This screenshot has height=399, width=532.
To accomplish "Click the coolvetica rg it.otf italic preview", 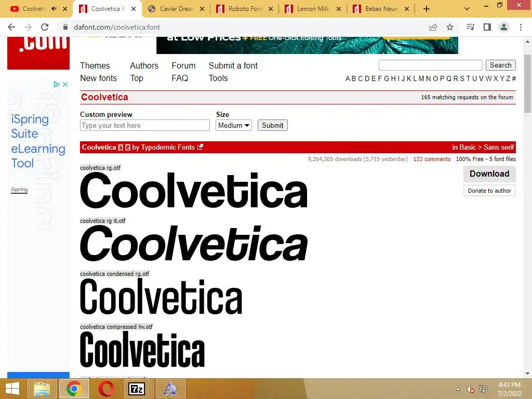I will [x=194, y=243].
